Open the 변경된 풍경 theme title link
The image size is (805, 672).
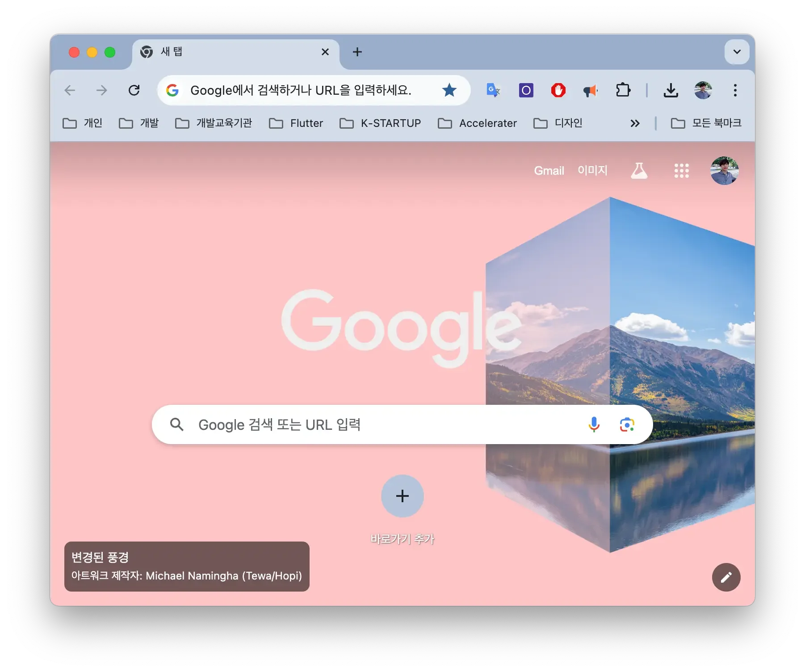pyautogui.click(x=100, y=557)
